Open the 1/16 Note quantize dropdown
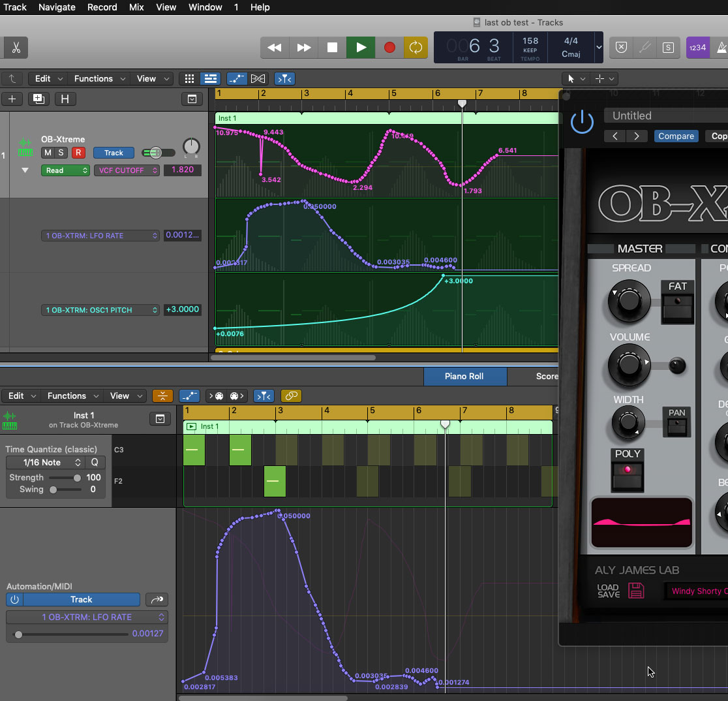The image size is (728, 701). [46, 463]
